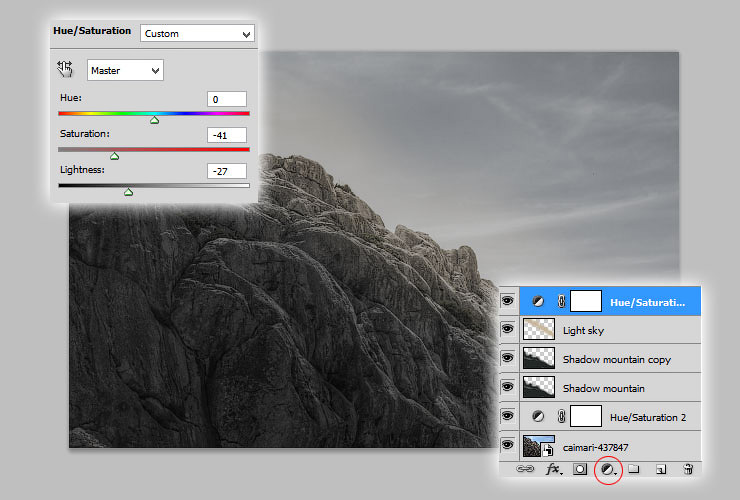
Task: Create a new layer
Action: (661, 469)
